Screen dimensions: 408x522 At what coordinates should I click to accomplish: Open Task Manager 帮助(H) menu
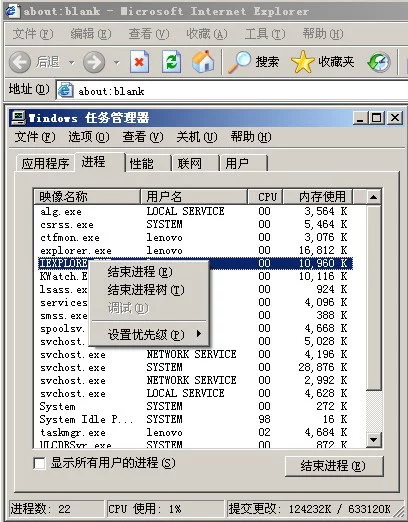pyautogui.click(x=251, y=137)
